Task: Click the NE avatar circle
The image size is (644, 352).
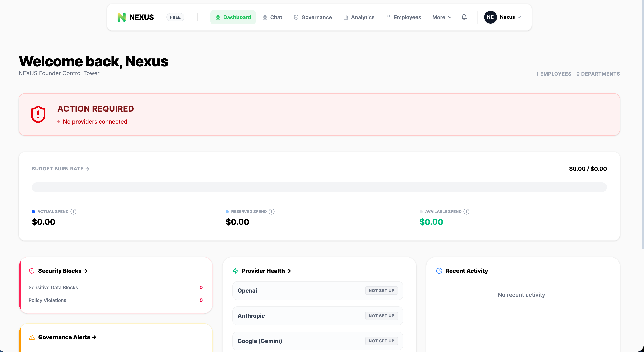Action: (x=490, y=17)
